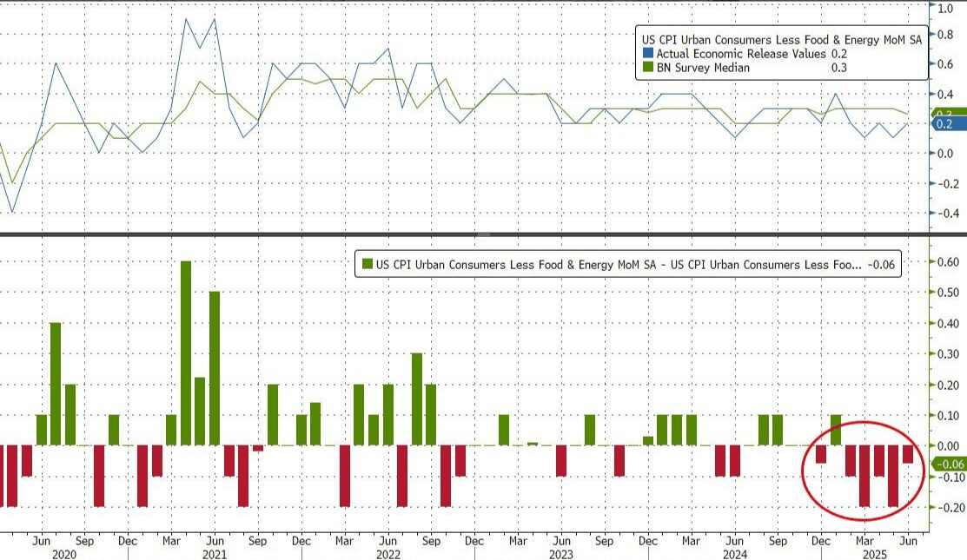Click the tallest green bar at 0.60
Viewport: 967px width, 560px height.
click(186, 353)
